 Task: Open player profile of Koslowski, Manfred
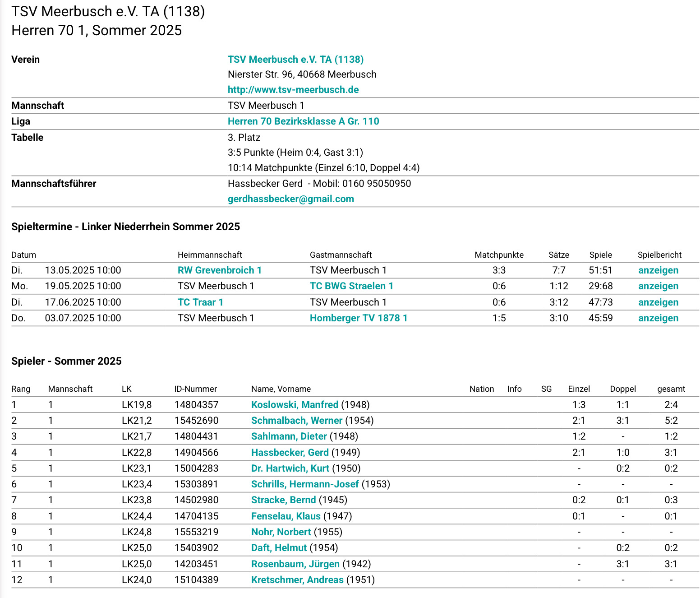click(295, 405)
